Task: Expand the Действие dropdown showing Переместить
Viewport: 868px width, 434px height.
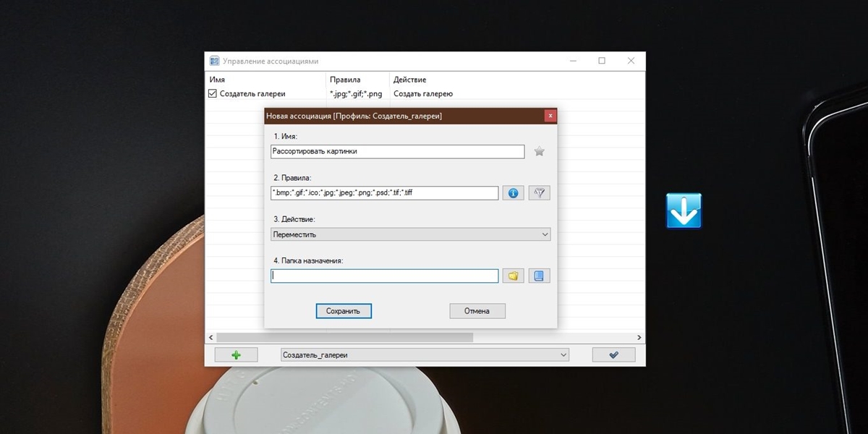Action: pos(410,234)
